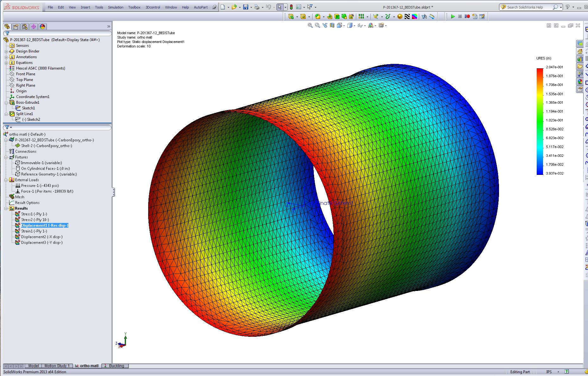588x376 pixels.
Task: Click the record icon next to the stop button
Action: [x=467, y=16]
